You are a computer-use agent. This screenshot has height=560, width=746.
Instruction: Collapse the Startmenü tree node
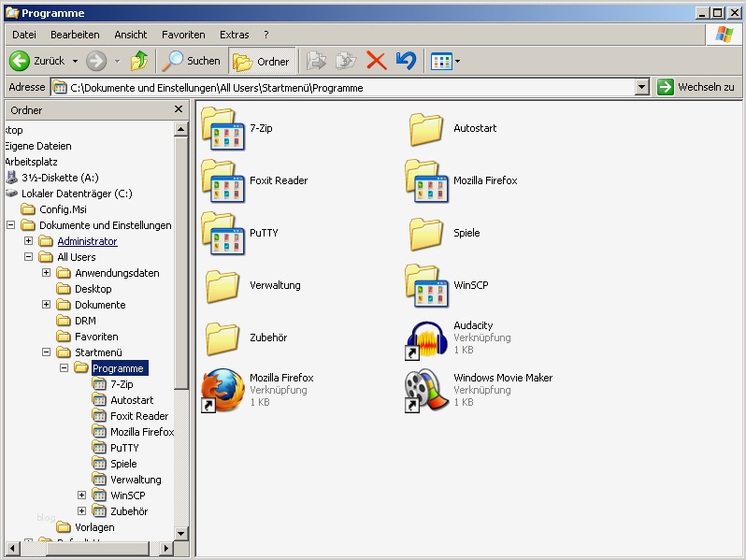(x=46, y=352)
